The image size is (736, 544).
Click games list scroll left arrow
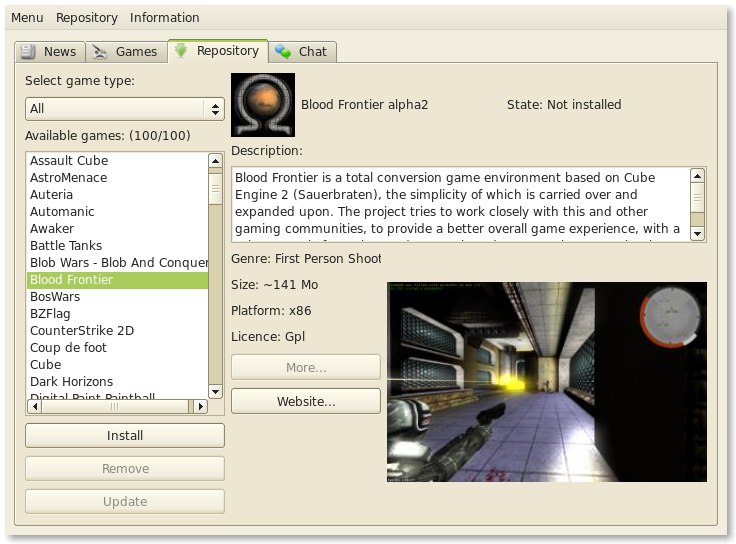tap(35, 406)
